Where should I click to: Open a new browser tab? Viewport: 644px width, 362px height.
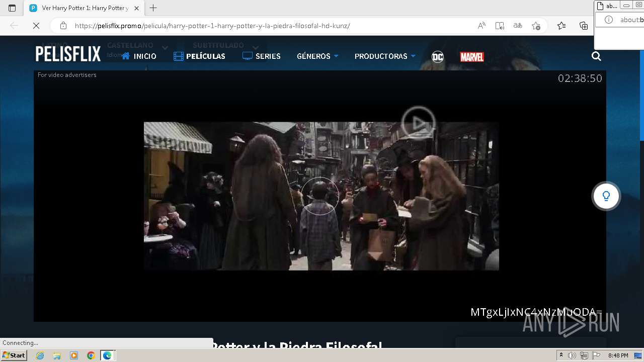pyautogui.click(x=153, y=8)
